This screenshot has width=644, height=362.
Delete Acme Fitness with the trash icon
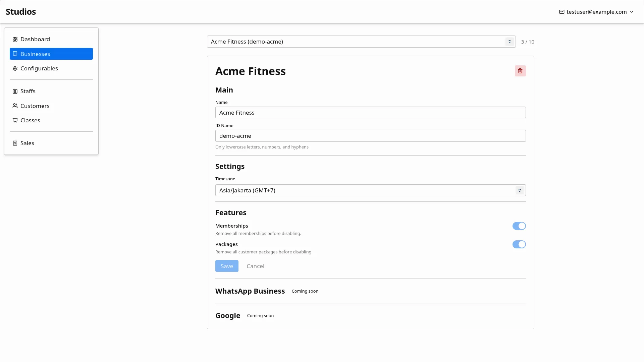click(x=520, y=71)
